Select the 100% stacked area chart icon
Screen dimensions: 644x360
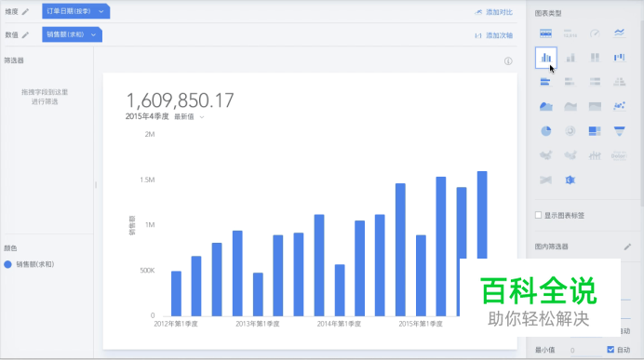tap(595, 106)
